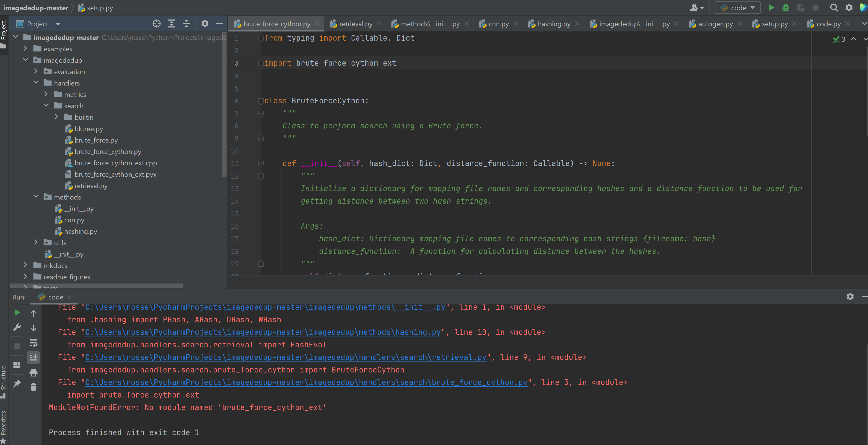The height and width of the screenshot is (445, 868).
Task: Open the hashing.py traceback link
Action: (263, 332)
